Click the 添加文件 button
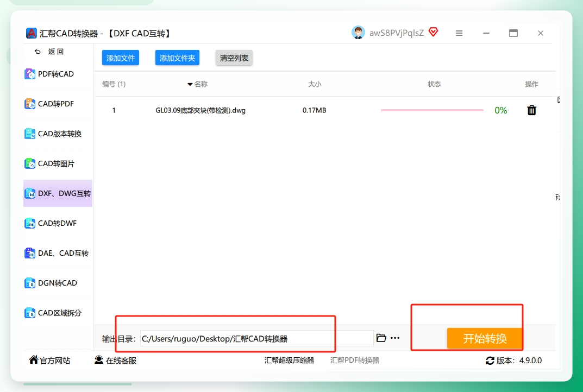This screenshot has height=392, width=583. [x=121, y=58]
